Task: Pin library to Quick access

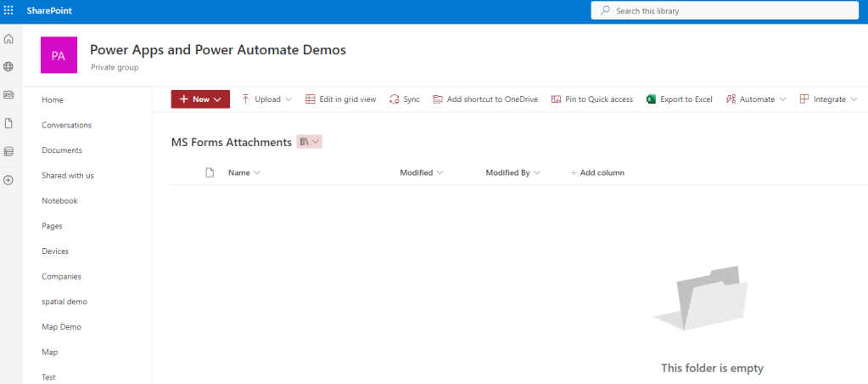Action: tap(591, 99)
